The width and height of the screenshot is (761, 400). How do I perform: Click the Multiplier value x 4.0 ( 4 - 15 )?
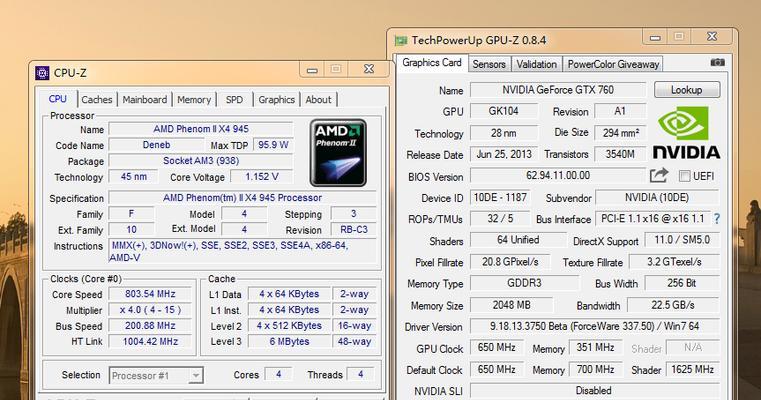tap(150, 310)
